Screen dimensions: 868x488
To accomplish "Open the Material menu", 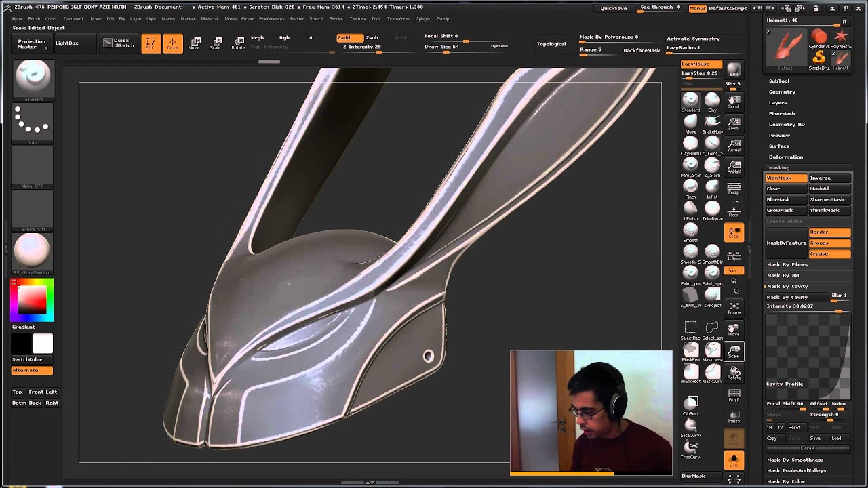I will (x=209, y=18).
